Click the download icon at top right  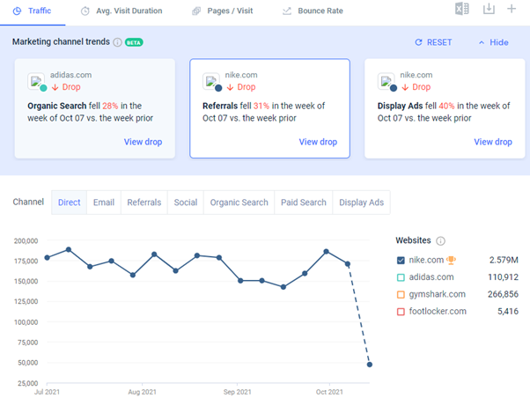489,10
